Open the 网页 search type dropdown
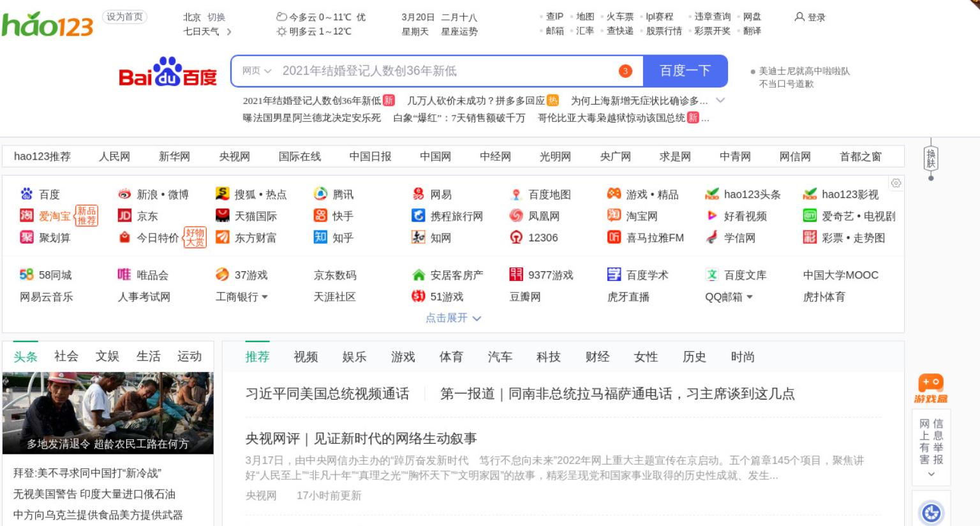The width and height of the screenshot is (980, 526). coord(256,71)
